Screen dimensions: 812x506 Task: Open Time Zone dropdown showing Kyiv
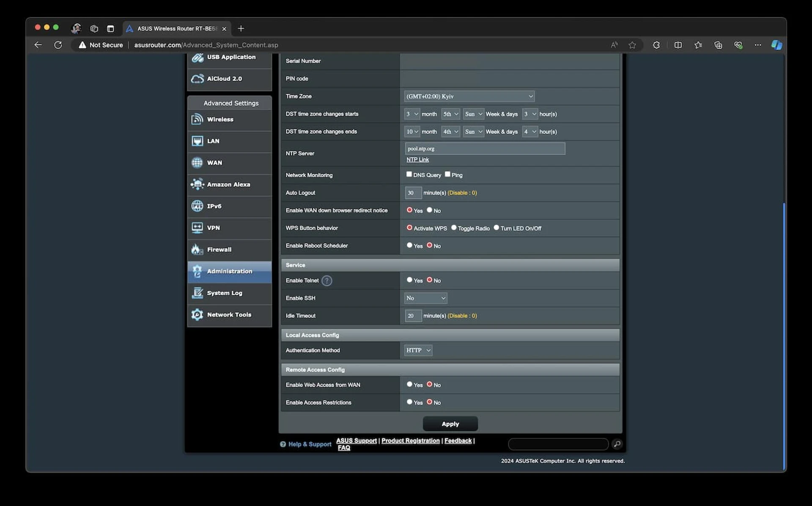469,96
